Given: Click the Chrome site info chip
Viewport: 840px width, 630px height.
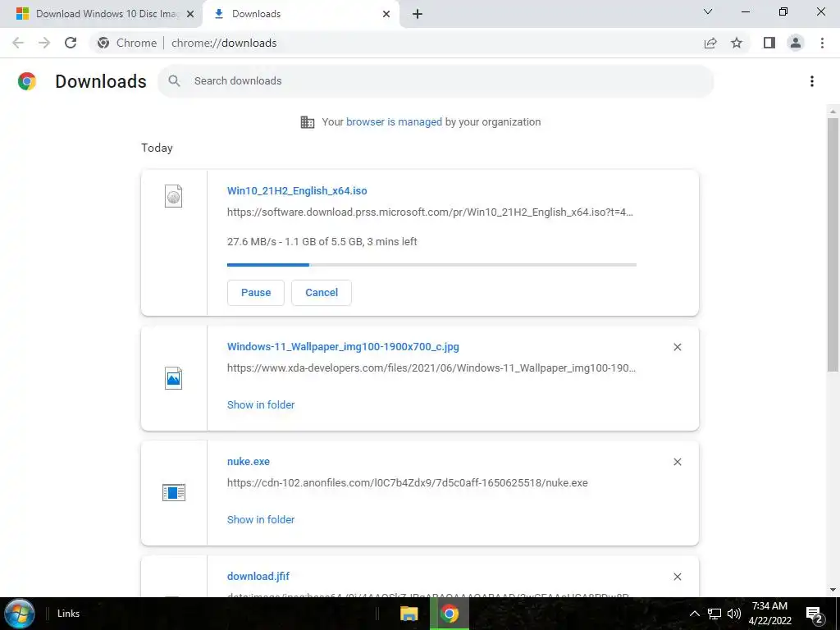Looking at the screenshot, I should pyautogui.click(x=127, y=43).
